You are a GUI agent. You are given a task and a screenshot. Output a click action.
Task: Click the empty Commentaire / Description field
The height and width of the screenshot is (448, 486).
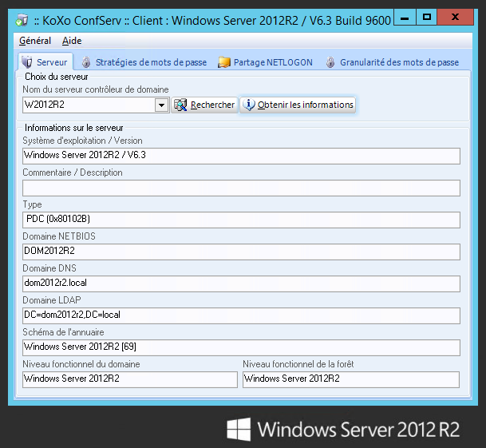point(241,188)
